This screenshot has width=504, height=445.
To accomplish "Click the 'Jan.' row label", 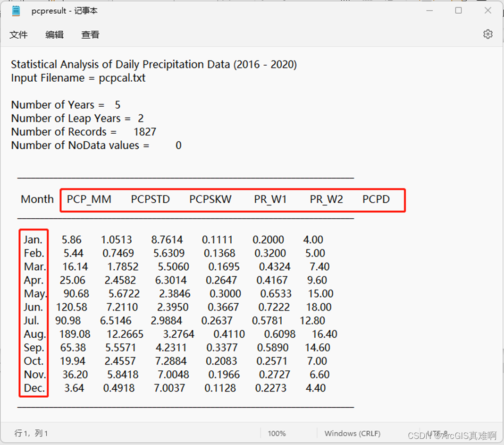I will click(x=33, y=240).
